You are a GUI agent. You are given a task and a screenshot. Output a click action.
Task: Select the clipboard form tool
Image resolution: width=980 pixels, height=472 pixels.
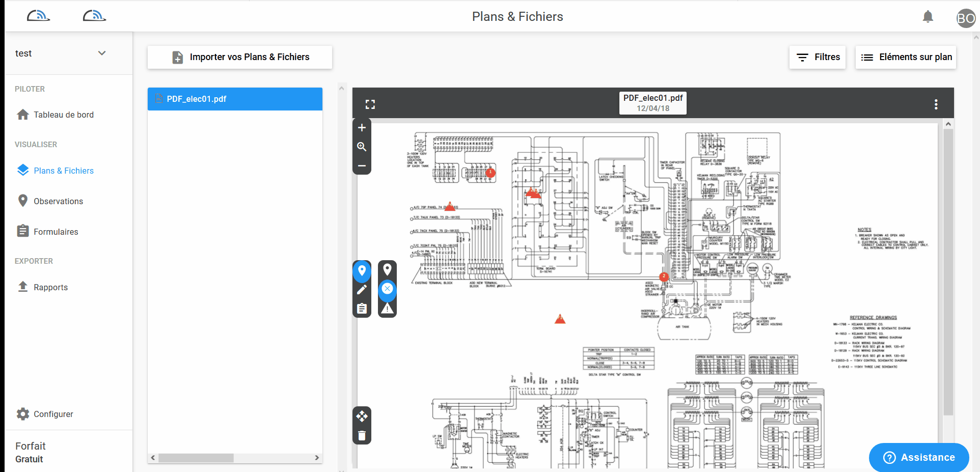tap(362, 309)
